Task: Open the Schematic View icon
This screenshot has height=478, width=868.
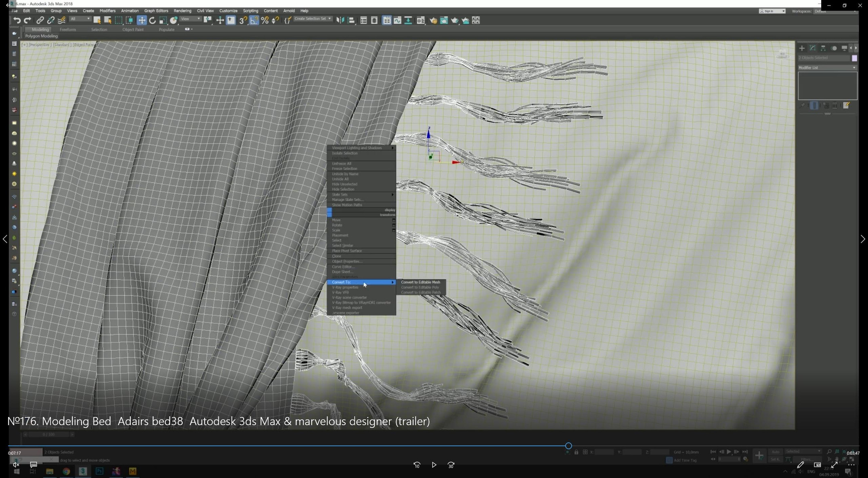Action: (408, 20)
